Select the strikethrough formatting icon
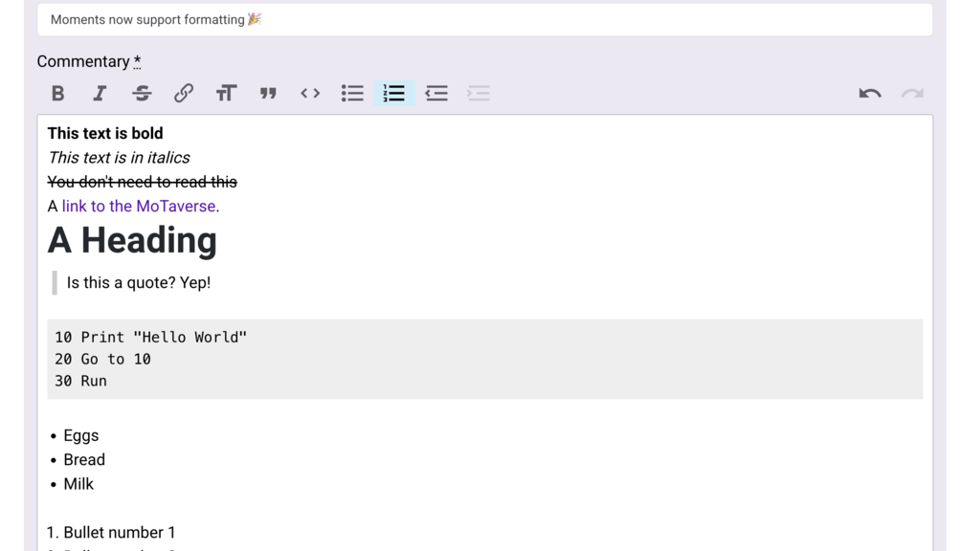The height and width of the screenshot is (551, 980). tap(142, 93)
